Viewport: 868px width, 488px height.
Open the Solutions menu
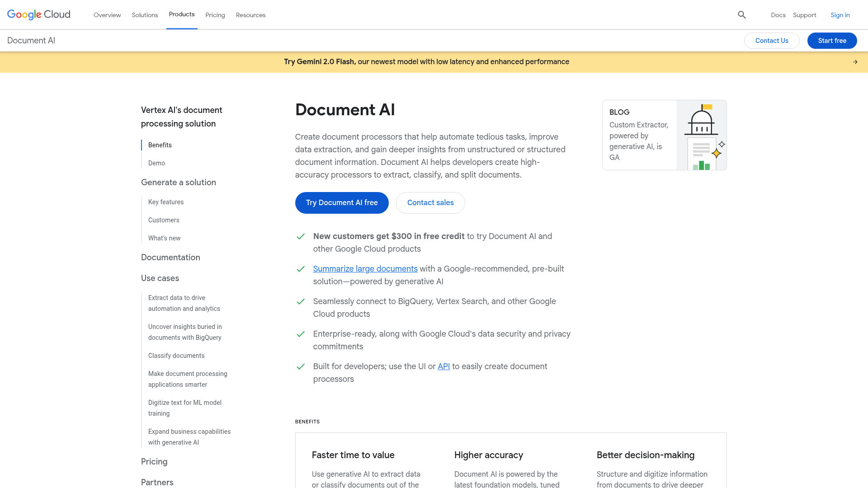click(x=145, y=15)
